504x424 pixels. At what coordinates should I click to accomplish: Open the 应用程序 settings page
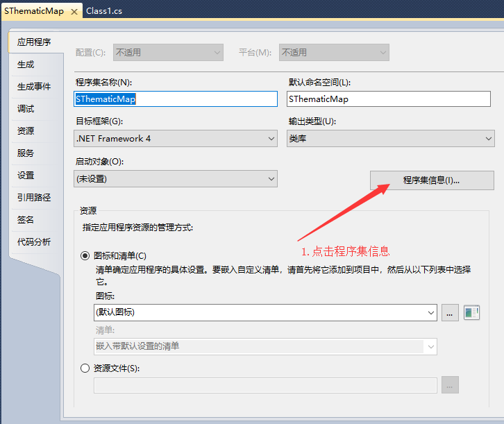pos(34,42)
